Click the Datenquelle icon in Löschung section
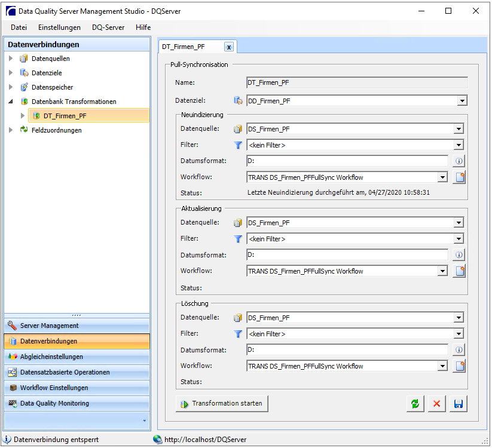Viewport: 492px width, 448px height. click(x=238, y=318)
